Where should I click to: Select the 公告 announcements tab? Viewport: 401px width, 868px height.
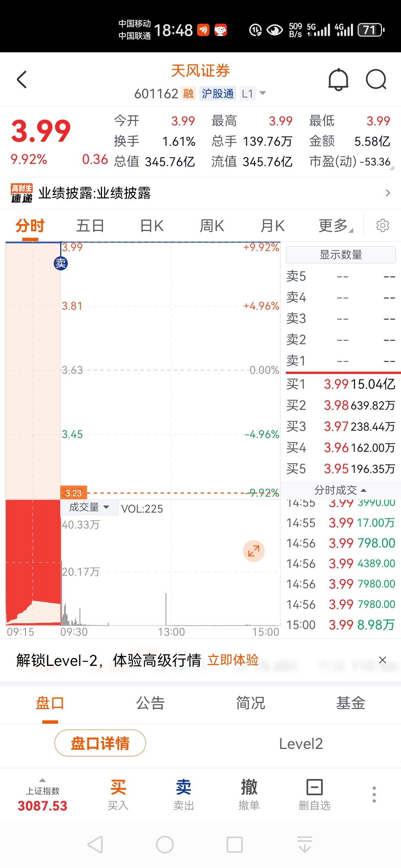coord(150,703)
